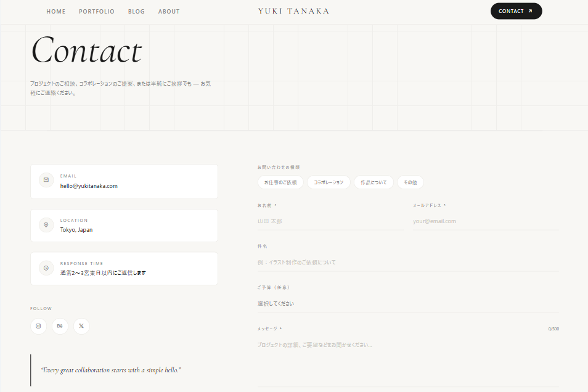The width and height of the screenshot is (588, 392).
Task: Navigate to the About page
Action: [169, 12]
